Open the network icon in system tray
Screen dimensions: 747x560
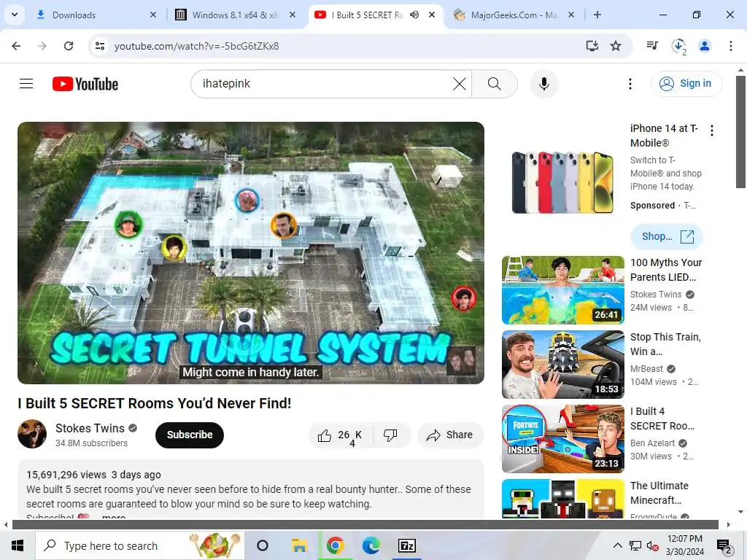point(635,545)
